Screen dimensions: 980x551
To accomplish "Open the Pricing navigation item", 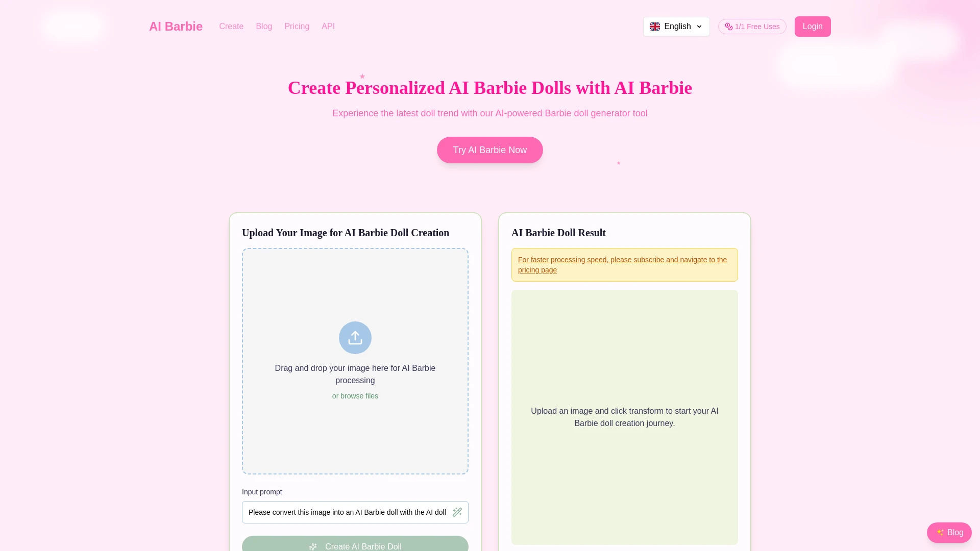I will click(x=297, y=26).
